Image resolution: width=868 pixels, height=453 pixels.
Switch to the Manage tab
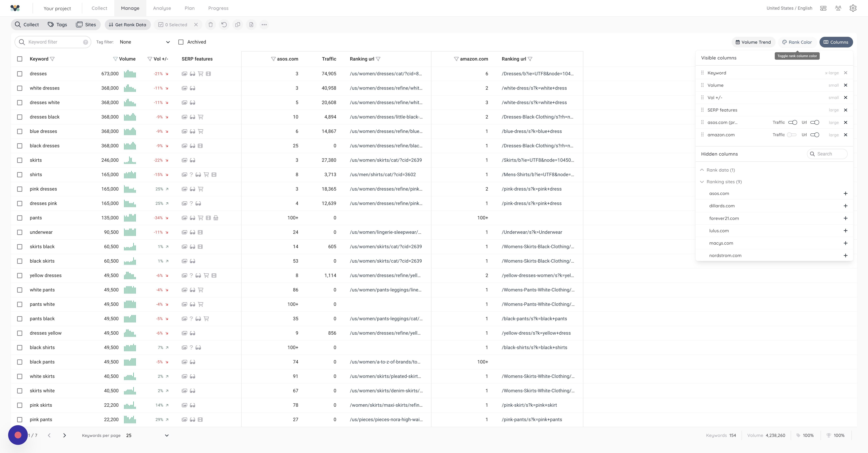130,8
